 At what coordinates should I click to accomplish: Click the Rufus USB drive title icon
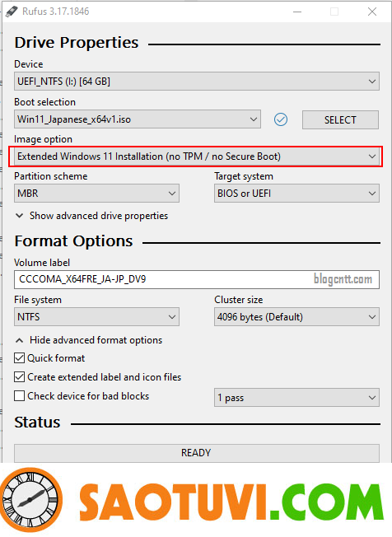tap(12, 12)
